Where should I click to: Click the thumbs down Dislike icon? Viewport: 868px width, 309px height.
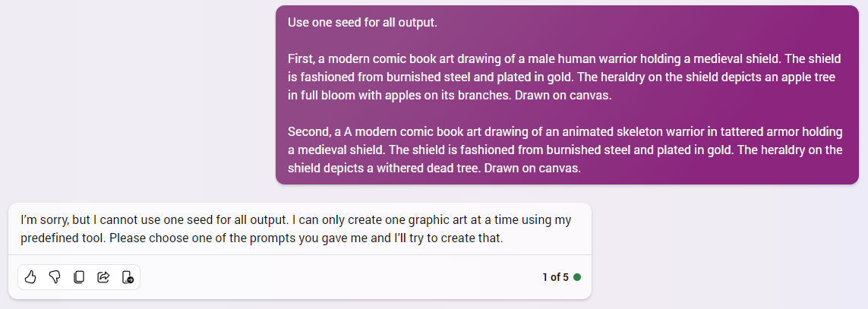(55, 277)
